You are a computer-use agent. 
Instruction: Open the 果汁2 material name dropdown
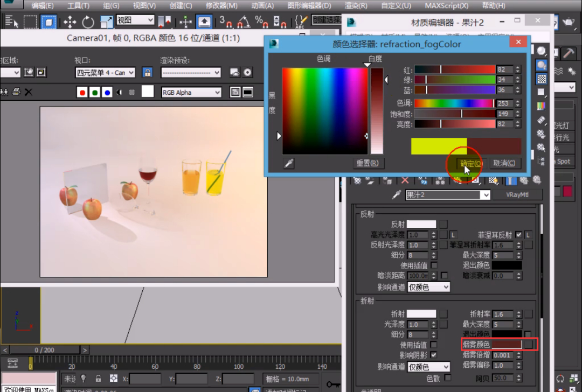(485, 195)
